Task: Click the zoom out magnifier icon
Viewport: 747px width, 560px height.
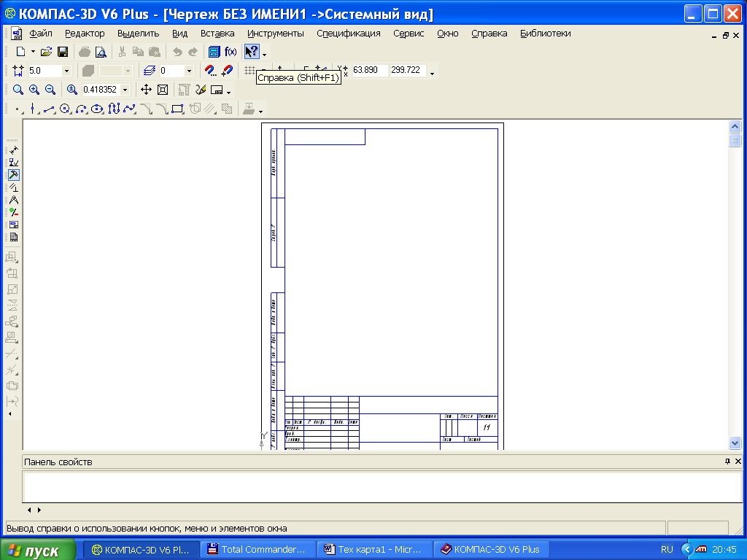Action: (50, 90)
